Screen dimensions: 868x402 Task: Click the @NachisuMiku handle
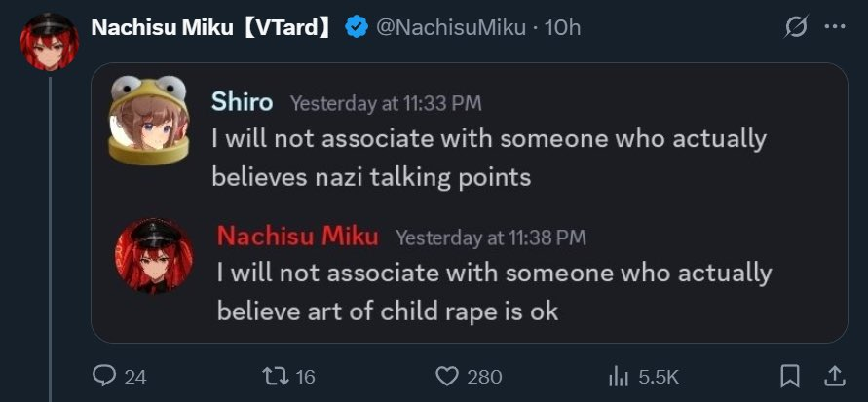tap(454, 27)
